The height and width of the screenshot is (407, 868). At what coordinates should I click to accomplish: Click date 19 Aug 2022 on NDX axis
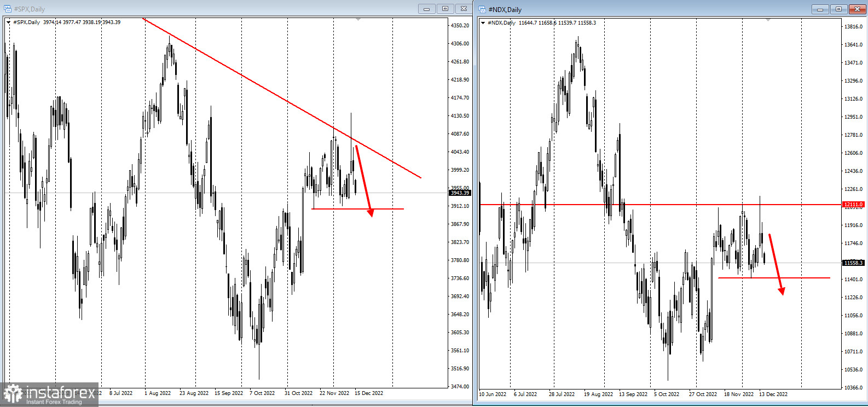click(x=598, y=394)
